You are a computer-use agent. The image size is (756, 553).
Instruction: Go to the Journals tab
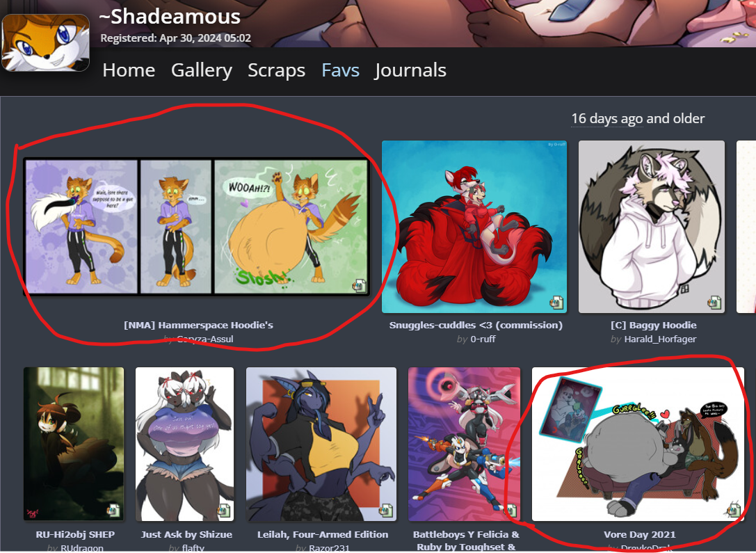click(410, 70)
